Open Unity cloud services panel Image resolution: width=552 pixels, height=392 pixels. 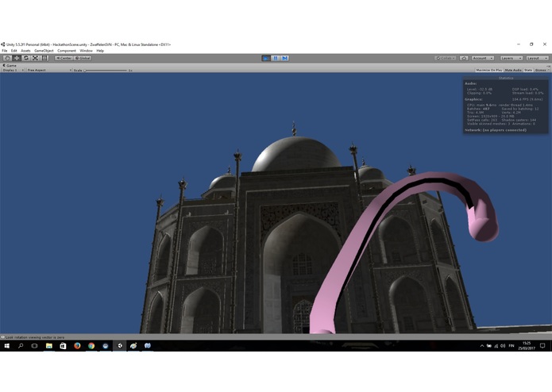(464, 58)
